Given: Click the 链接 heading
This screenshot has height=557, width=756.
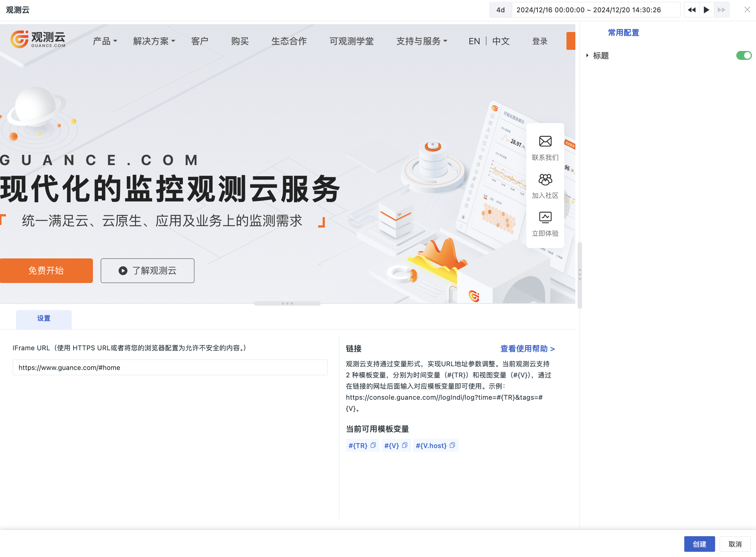Looking at the screenshot, I should pos(353,348).
